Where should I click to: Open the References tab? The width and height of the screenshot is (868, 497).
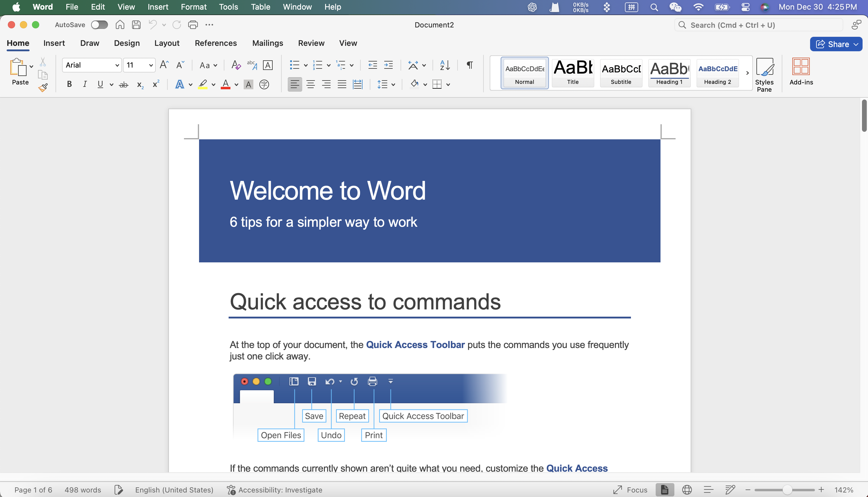(215, 43)
